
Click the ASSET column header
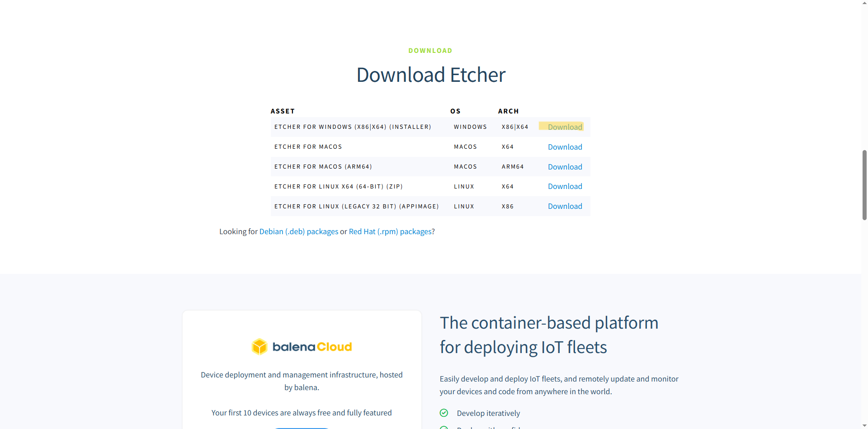[x=283, y=111]
